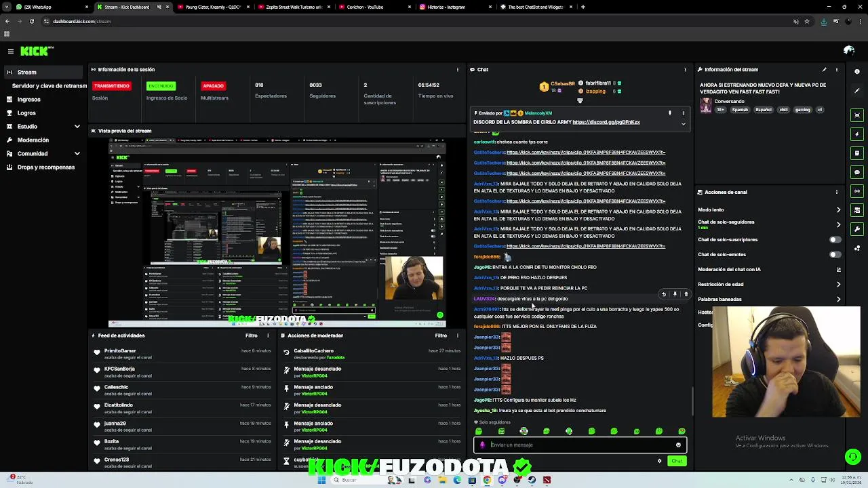Open the green chat bubble at the bottom right
Screen dimensions: 868x488
(x=853, y=457)
